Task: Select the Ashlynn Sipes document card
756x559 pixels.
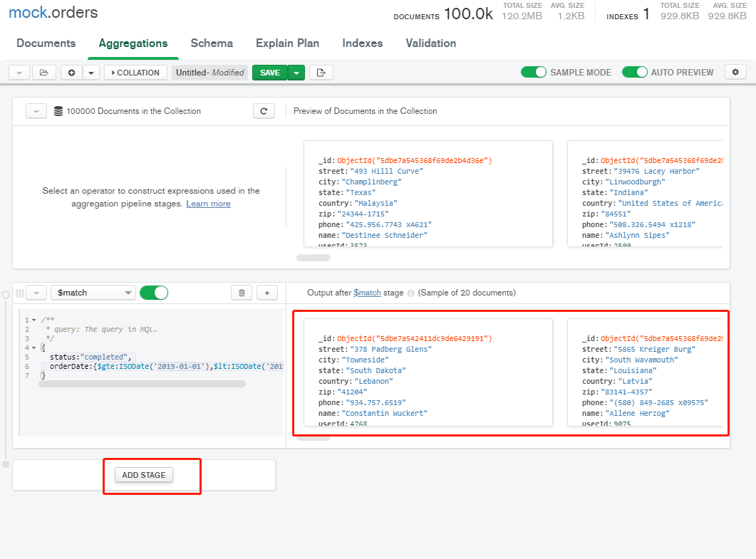Action: (645, 194)
